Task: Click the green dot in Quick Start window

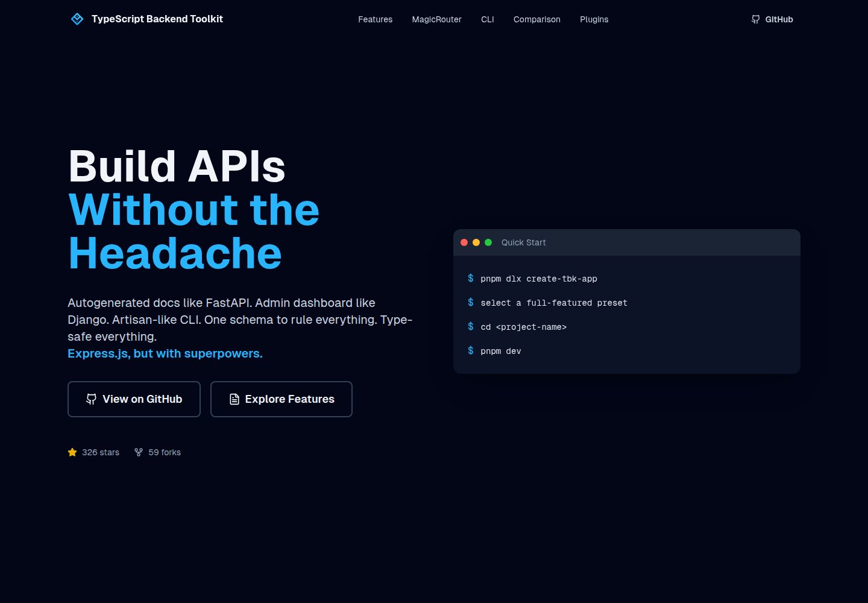Action: point(488,242)
